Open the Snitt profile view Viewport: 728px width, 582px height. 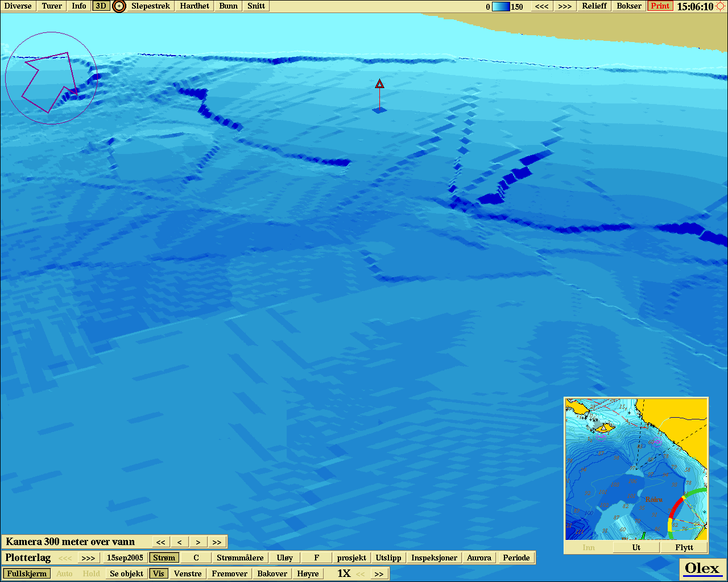tap(257, 6)
